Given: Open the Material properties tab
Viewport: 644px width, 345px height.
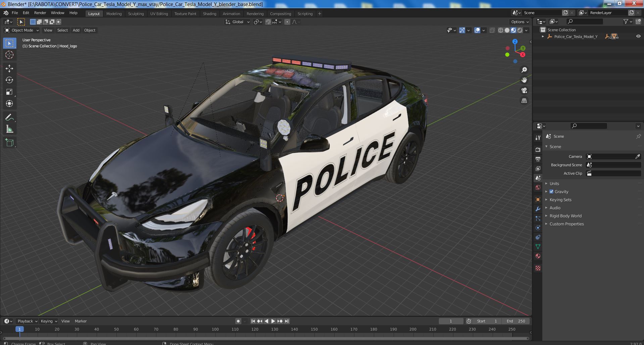Looking at the screenshot, I should click(x=538, y=256).
